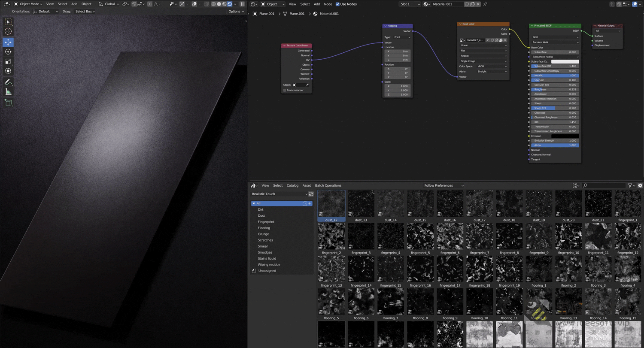Open the viewport Add menu
The width and height of the screenshot is (644, 348).
pyautogui.click(x=74, y=4)
